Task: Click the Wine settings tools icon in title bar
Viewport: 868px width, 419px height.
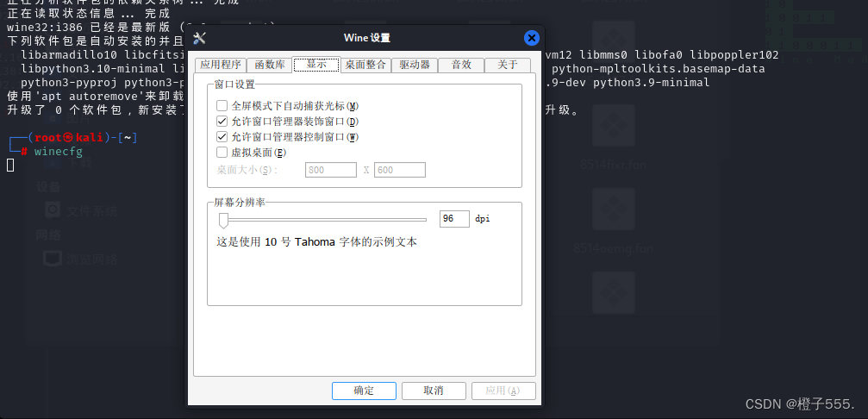Action: [x=200, y=38]
